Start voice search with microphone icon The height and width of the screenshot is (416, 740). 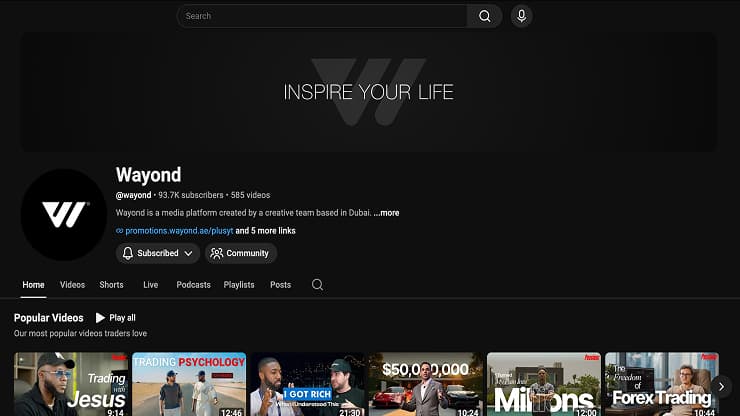click(x=521, y=16)
